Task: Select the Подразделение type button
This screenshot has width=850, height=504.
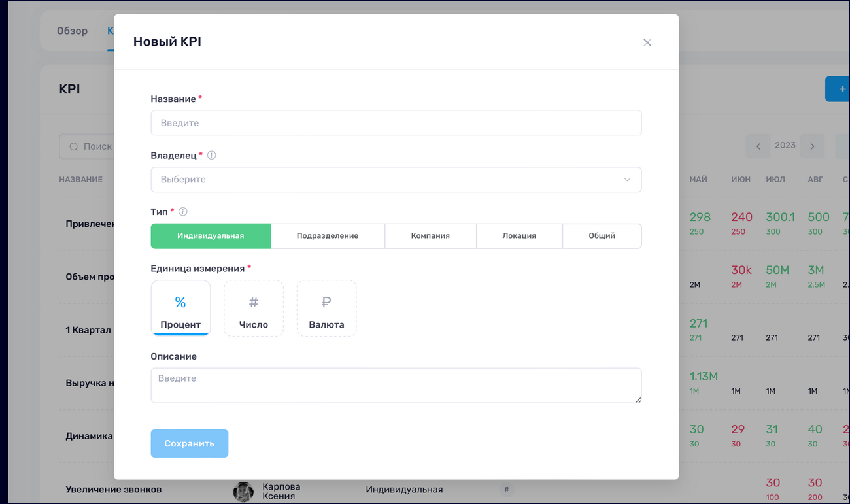Action: (x=328, y=235)
